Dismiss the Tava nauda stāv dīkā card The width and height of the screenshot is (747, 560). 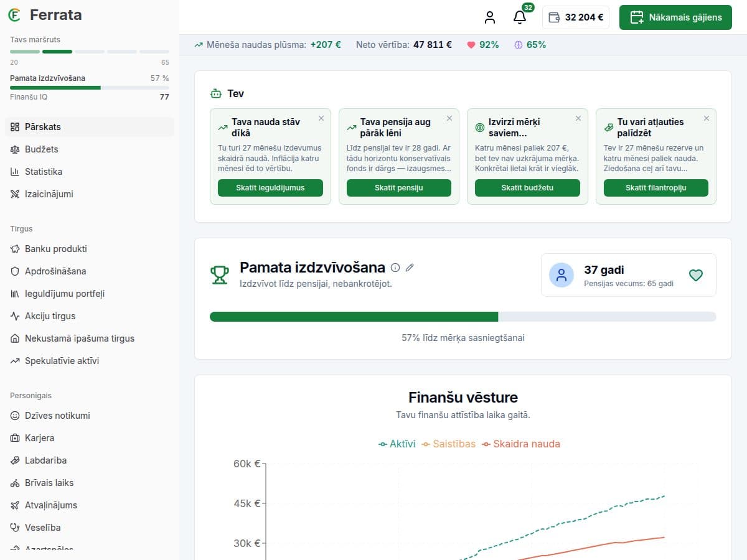click(x=321, y=118)
